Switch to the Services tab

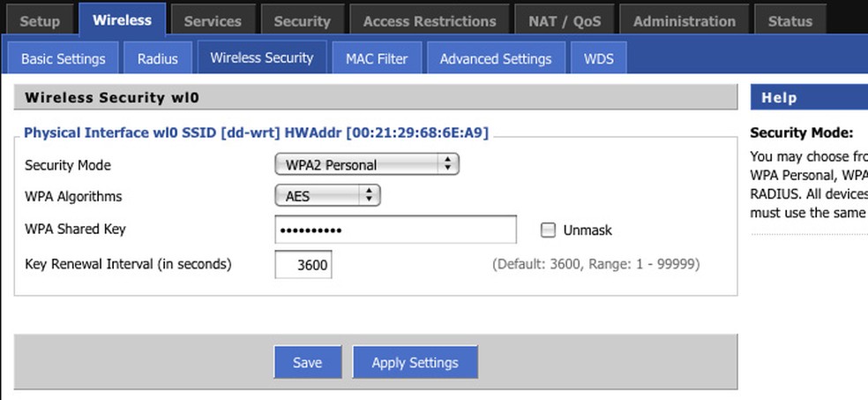(x=213, y=21)
